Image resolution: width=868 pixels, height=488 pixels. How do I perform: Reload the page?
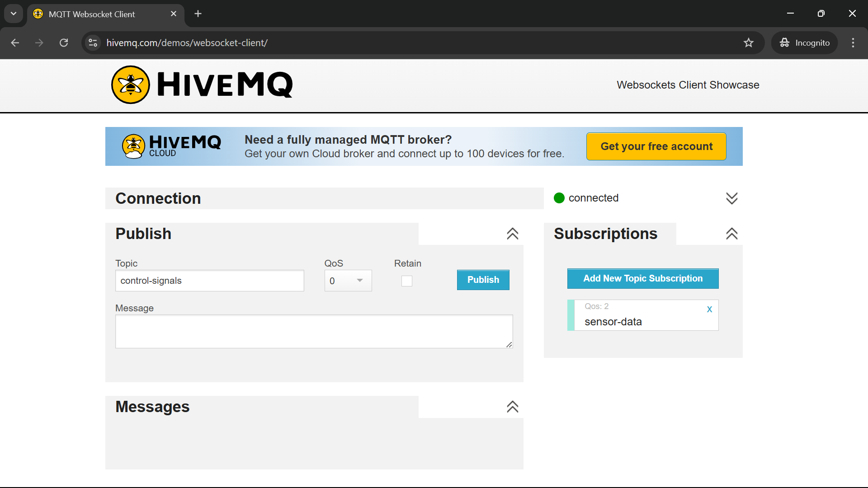(64, 43)
